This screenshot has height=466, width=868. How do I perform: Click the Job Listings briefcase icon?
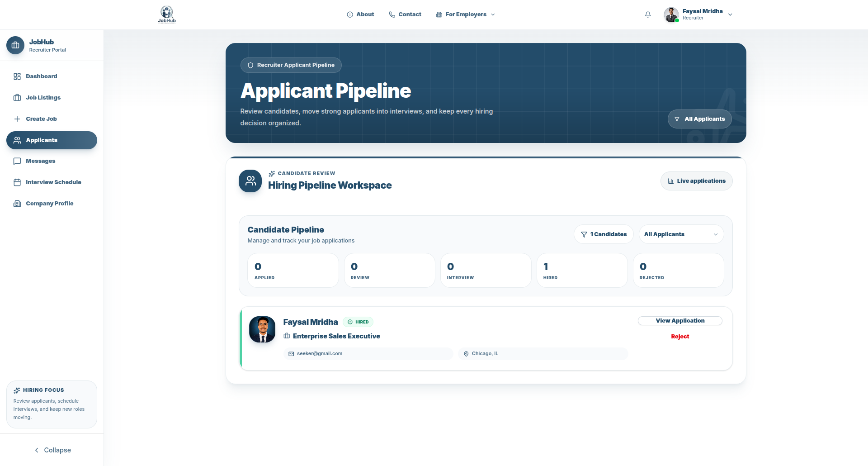pyautogui.click(x=17, y=98)
